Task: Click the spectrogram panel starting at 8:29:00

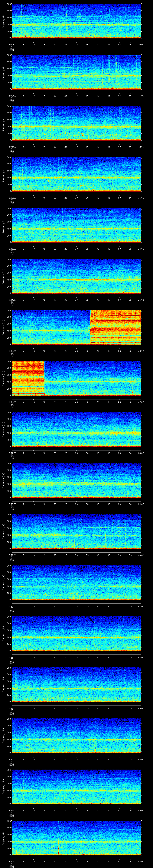Action: click(x=76, y=21)
